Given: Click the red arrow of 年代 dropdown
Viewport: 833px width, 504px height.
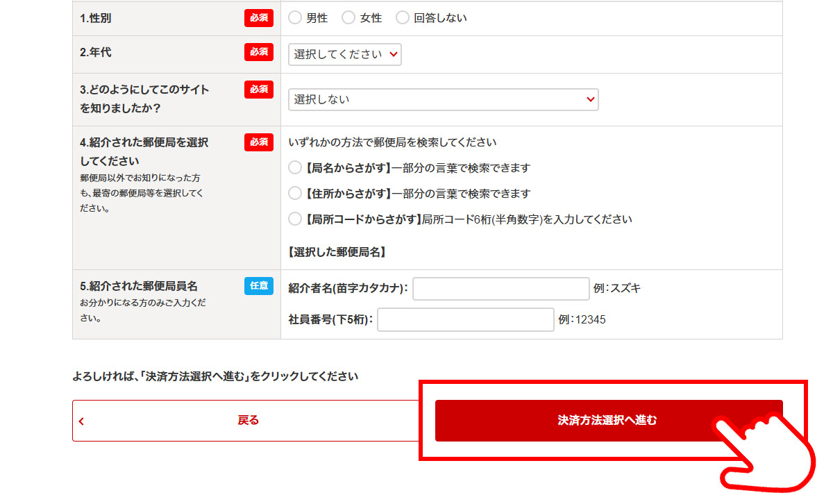Looking at the screenshot, I should (394, 54).
